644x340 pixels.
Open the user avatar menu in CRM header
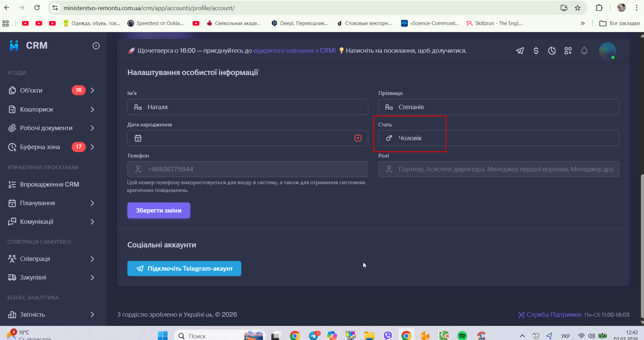point(607,51)
